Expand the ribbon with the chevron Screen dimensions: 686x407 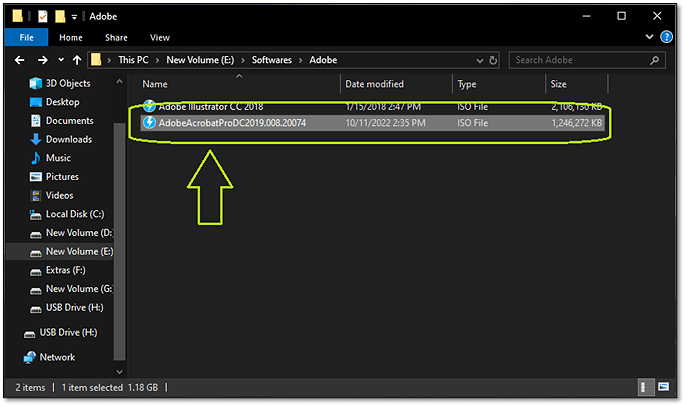click(653, 38)
